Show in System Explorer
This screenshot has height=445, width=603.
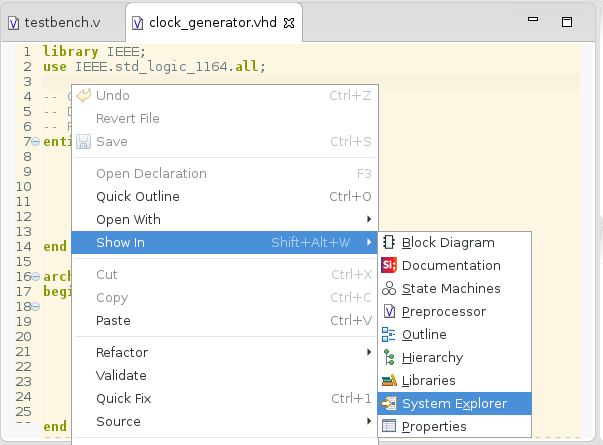(x=455, y=403)
